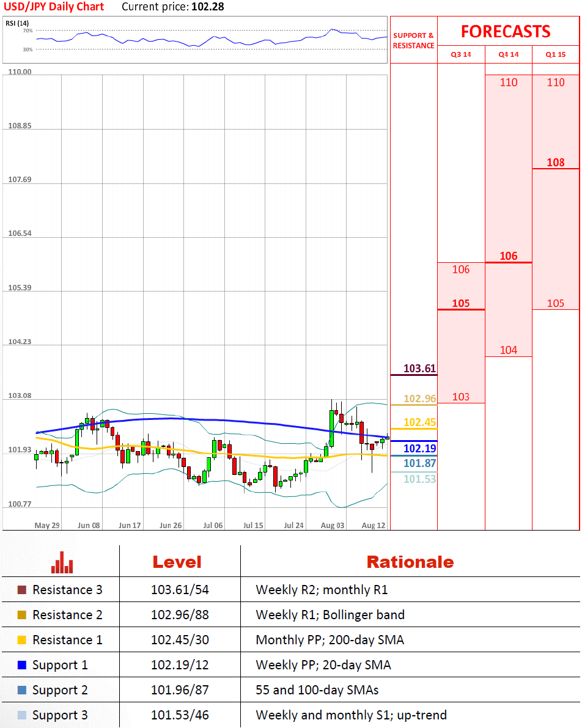Click the 106.54 price axis label

[20, 233]
